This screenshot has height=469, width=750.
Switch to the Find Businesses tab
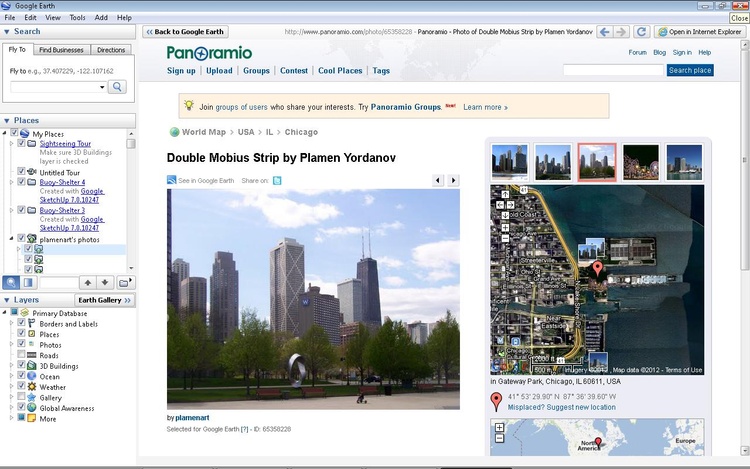(x=61, y=49)
